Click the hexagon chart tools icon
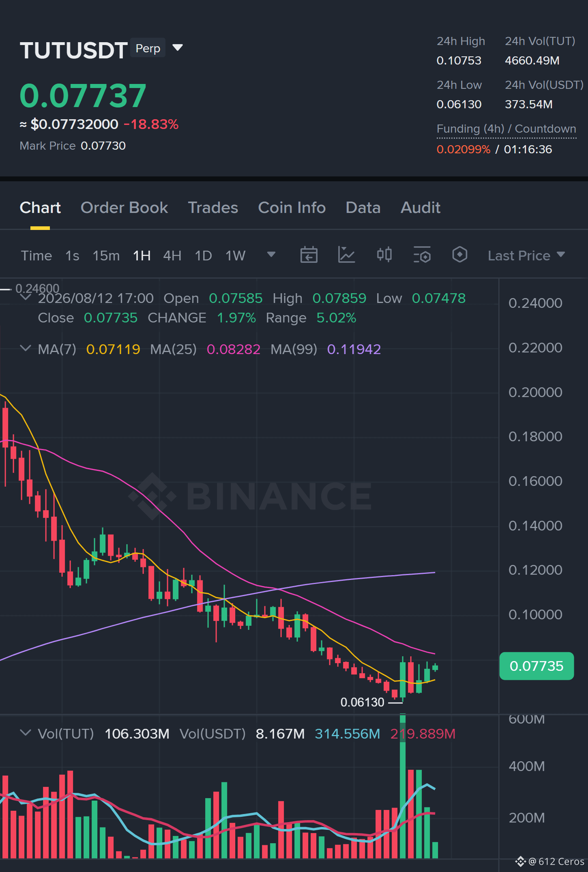The height and width of the screenshot is (872, 588). [459, 255]
